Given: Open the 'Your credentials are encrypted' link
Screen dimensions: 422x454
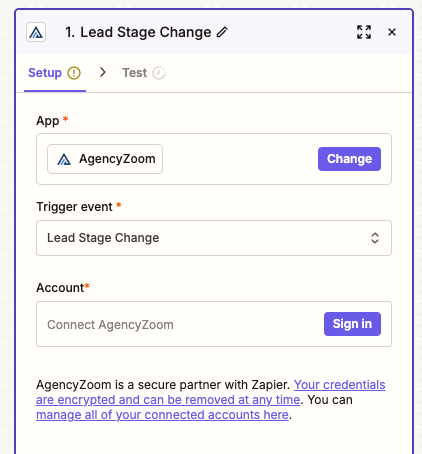Looking at the screenshot, I should 211,392.
